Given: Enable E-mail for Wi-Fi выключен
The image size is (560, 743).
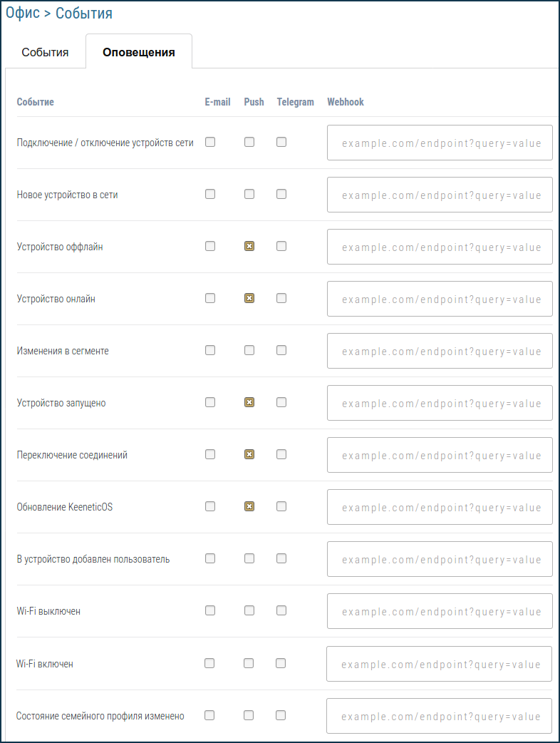Looking at the screenshot, I should pos(210,610).
